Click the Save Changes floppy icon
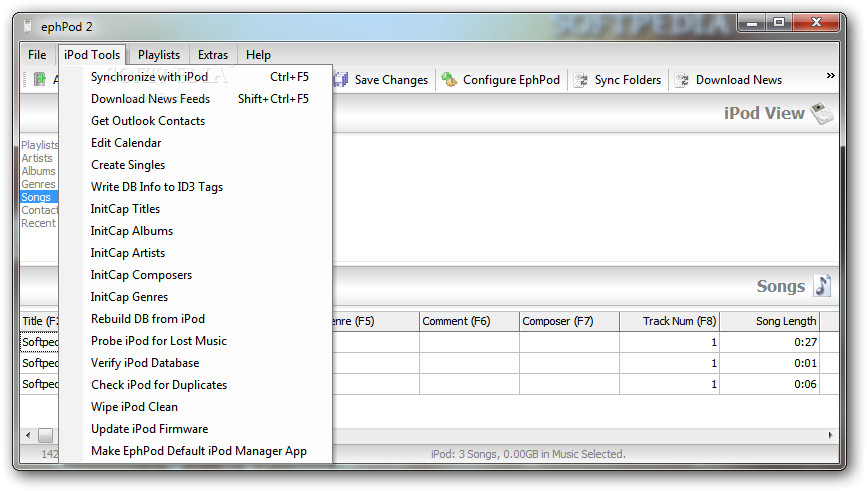This screenshot has height=491, width=867. pos(341,80)
